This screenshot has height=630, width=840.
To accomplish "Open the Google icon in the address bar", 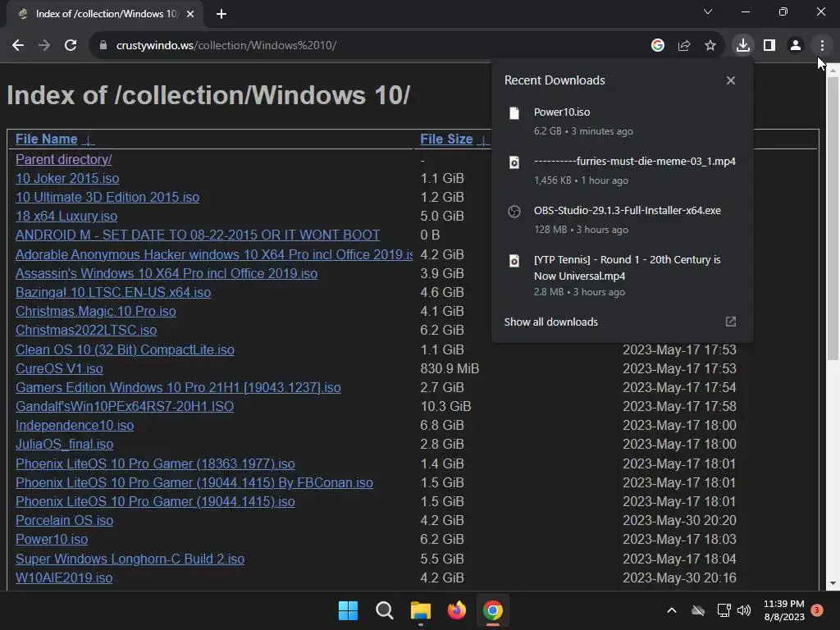I will (658, 46).
